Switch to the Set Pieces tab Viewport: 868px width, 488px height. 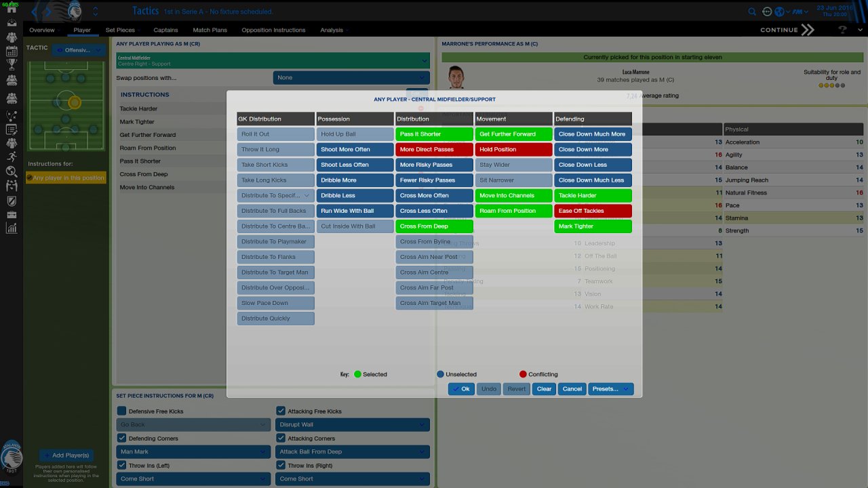click(x=120, y=30)
